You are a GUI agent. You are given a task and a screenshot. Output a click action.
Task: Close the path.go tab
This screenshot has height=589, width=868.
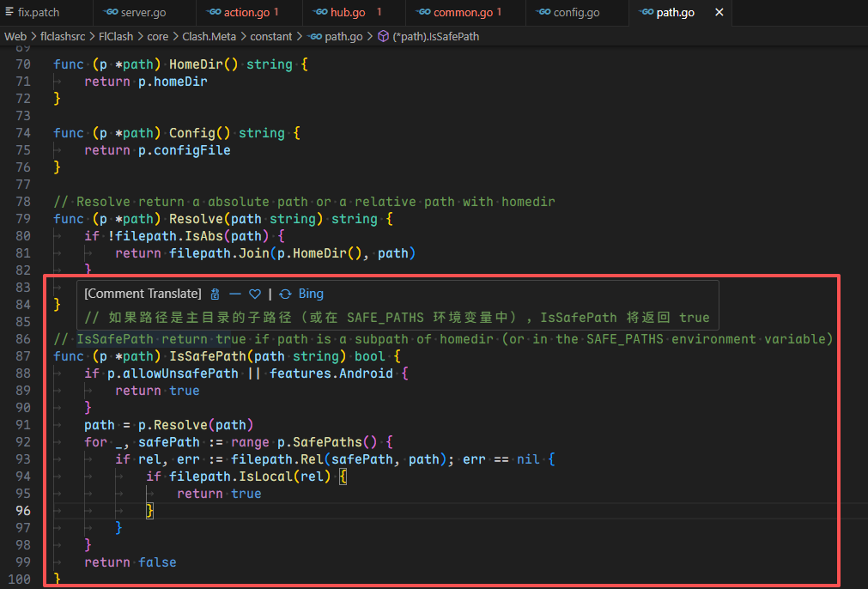(x=719, y=13)
